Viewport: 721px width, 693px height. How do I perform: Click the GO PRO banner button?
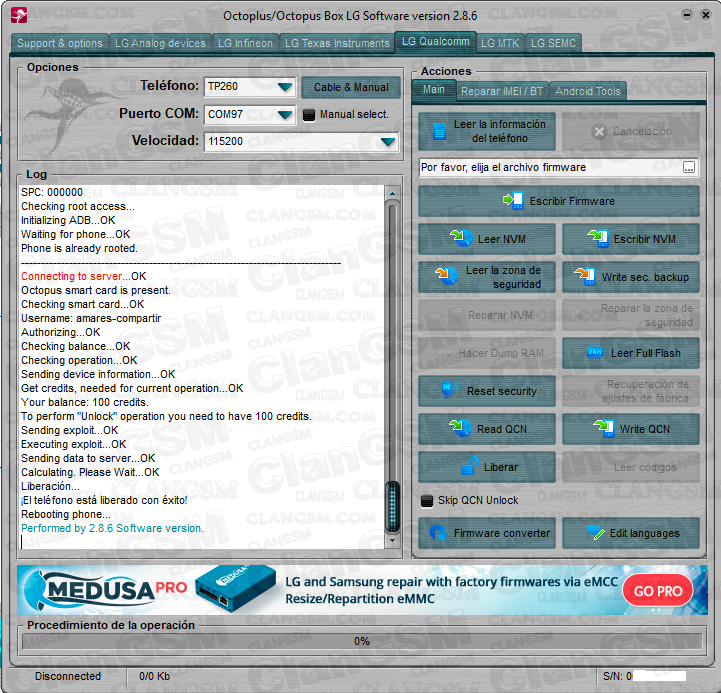[658, 591]
